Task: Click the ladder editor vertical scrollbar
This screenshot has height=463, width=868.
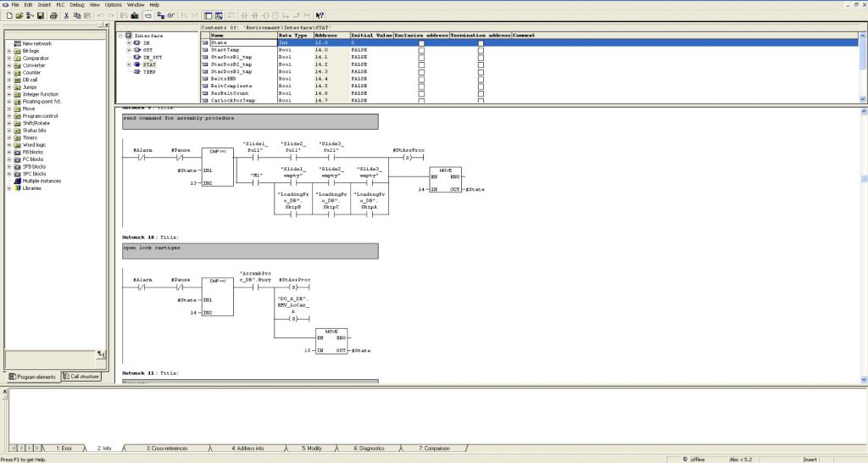Action: (864, 254)
